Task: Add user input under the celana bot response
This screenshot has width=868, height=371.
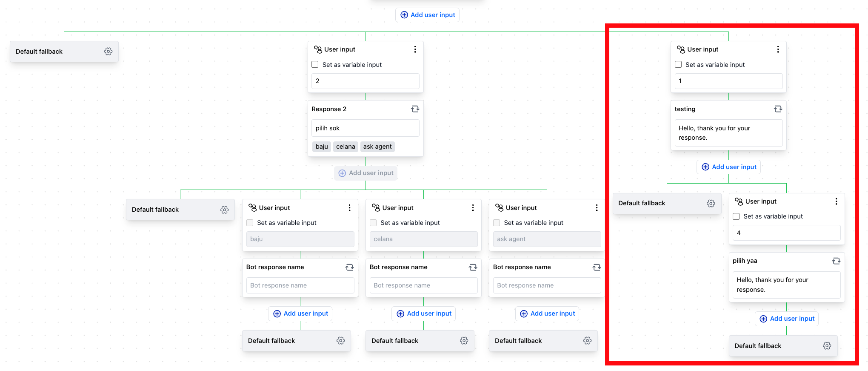Action: coord(423,313)
